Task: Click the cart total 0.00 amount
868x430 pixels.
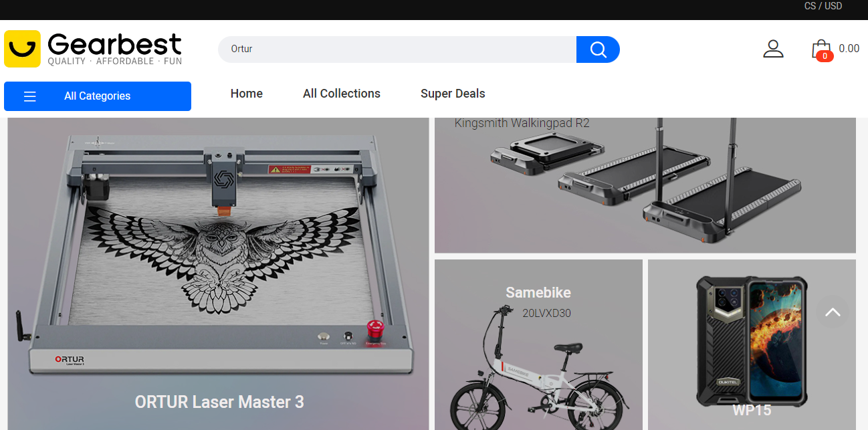Action: (x=849, y=48)
